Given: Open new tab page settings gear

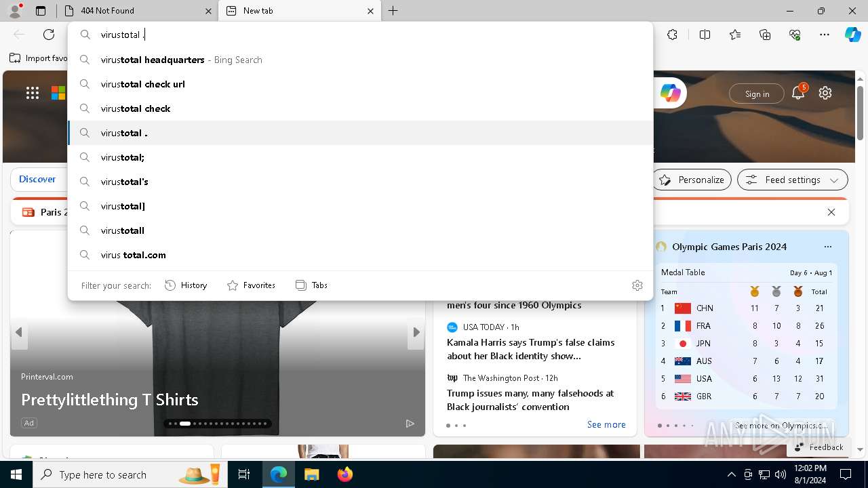Looking at the screenshot, I should coord(825,93).
